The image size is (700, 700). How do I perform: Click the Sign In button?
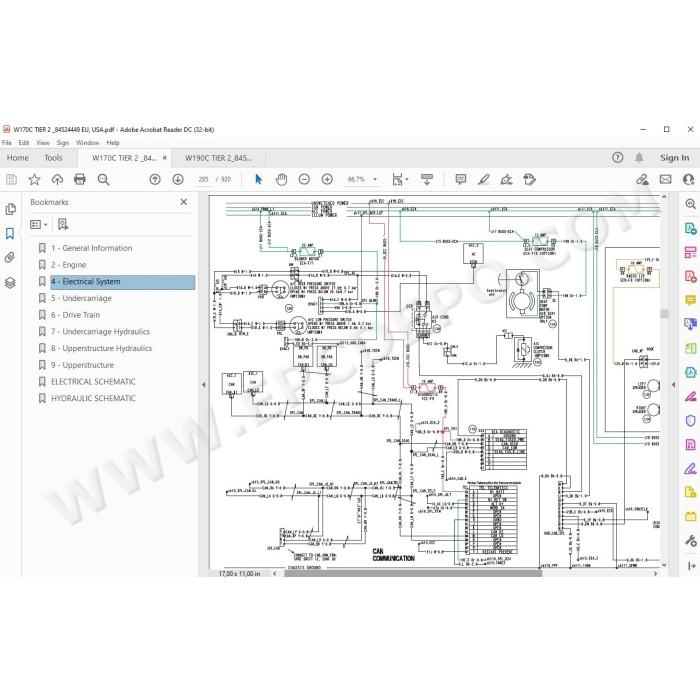coord(675,158)
